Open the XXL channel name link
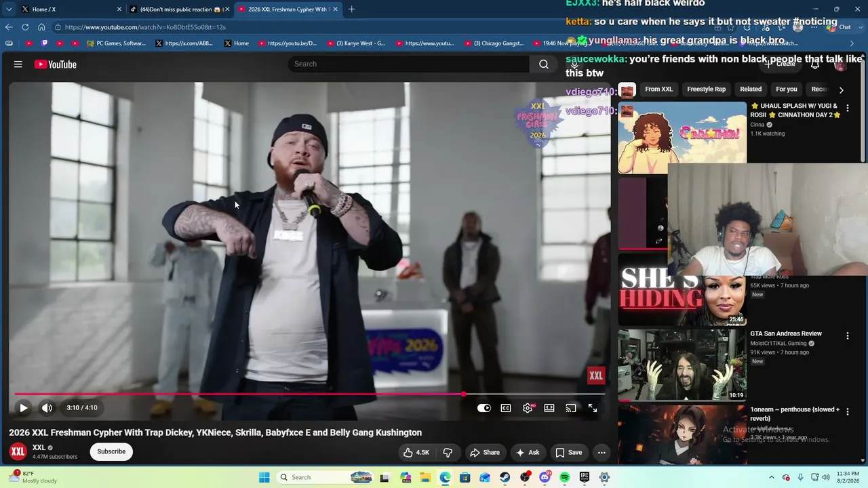The height and width of the screenshot is (488, 868). [39, 447]
